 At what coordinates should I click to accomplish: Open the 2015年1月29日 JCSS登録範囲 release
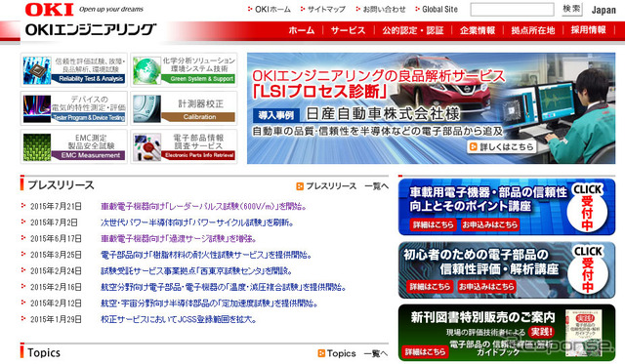pyautogui.click(x=179, y=319)
